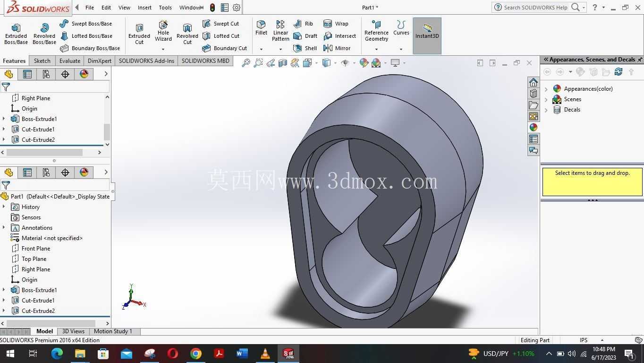Open the Edit menu

[x=106, y=8]
